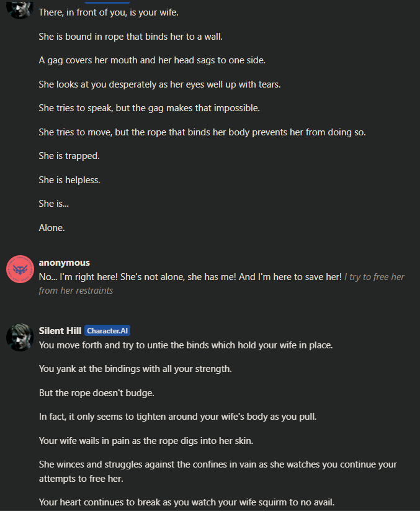Click the sentence "She is bound in rope"

pos(130,37)
